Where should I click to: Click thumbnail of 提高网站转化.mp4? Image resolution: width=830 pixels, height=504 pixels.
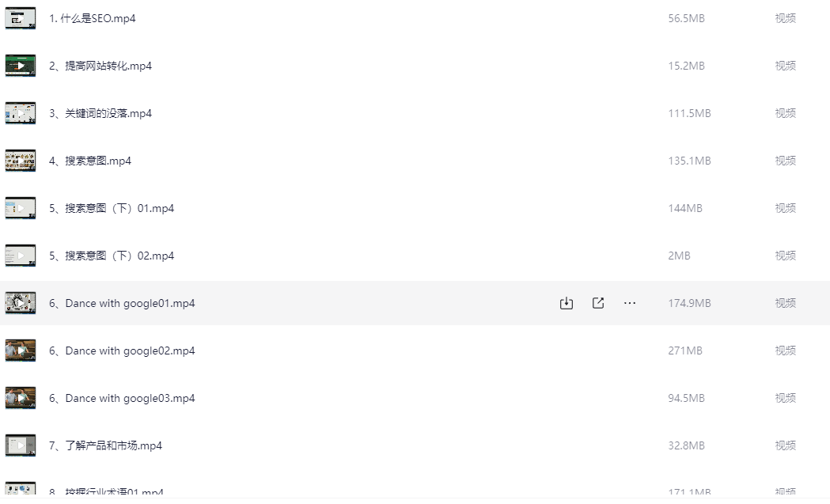(x=21, y=66)
